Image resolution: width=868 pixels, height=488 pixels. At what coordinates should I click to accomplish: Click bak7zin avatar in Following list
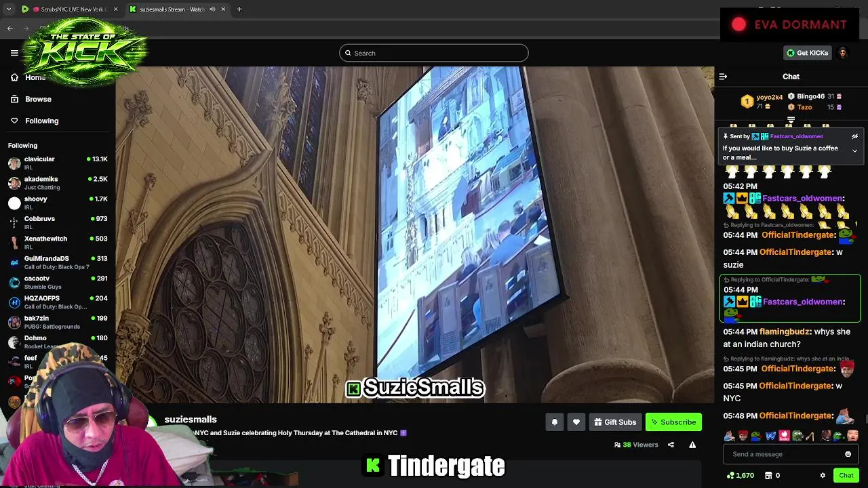[x=14, y=322]
